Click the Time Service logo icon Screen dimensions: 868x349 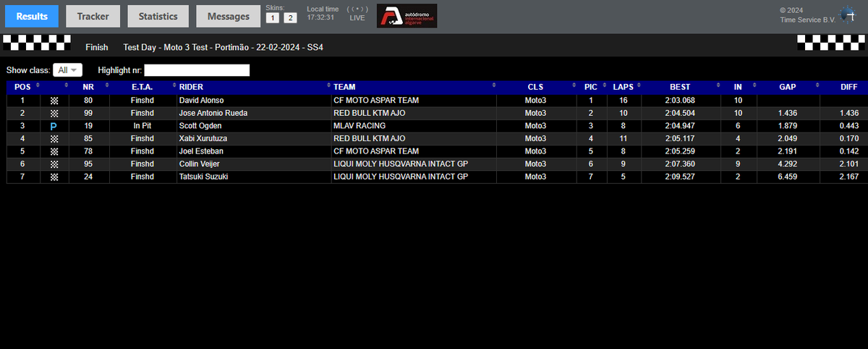(x=848, y=16)
